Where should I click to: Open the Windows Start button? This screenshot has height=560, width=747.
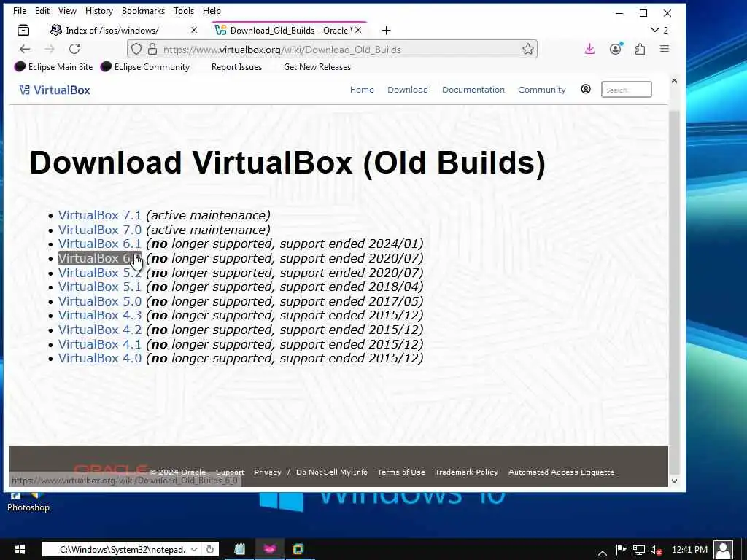click(x=20, y=550)
